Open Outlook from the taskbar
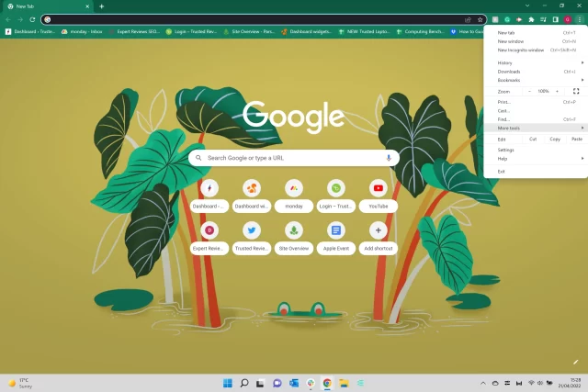Image resolution: width=588 pixels, height=392 pixels. coord(294,383)
